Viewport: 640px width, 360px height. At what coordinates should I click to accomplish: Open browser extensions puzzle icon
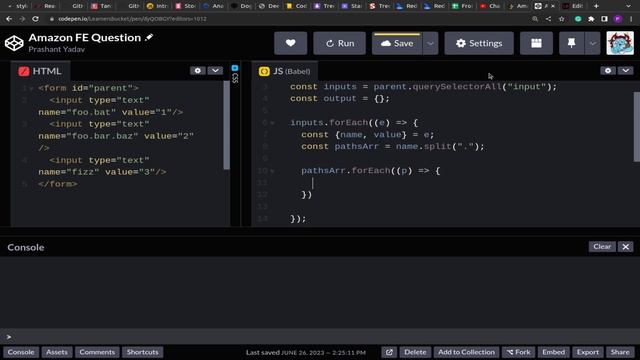tap(591, 19)
